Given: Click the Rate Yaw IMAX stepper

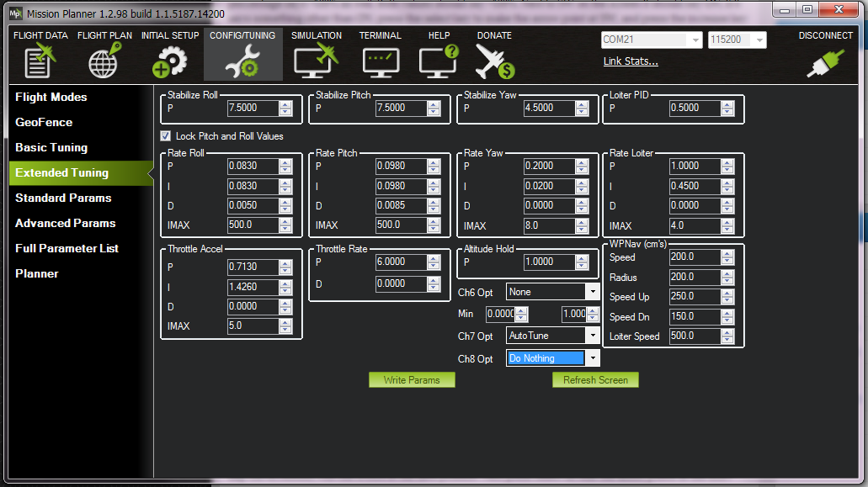Looking at the screenshot, I should (581, 225).
